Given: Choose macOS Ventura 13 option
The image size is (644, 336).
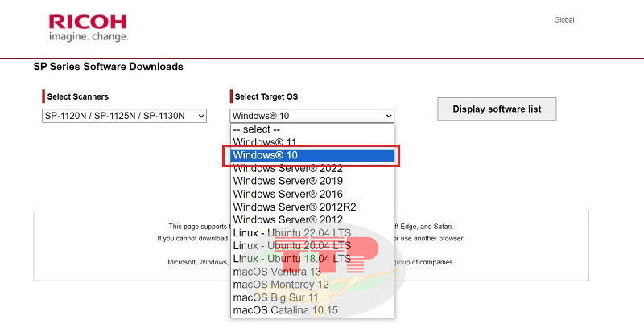Looking at the screenshot, I should 312,272.
